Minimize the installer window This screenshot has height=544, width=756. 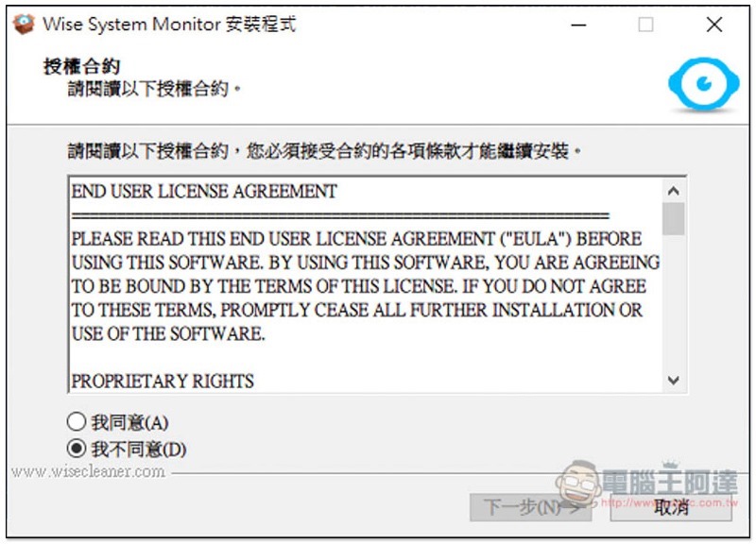click(578, 25)
